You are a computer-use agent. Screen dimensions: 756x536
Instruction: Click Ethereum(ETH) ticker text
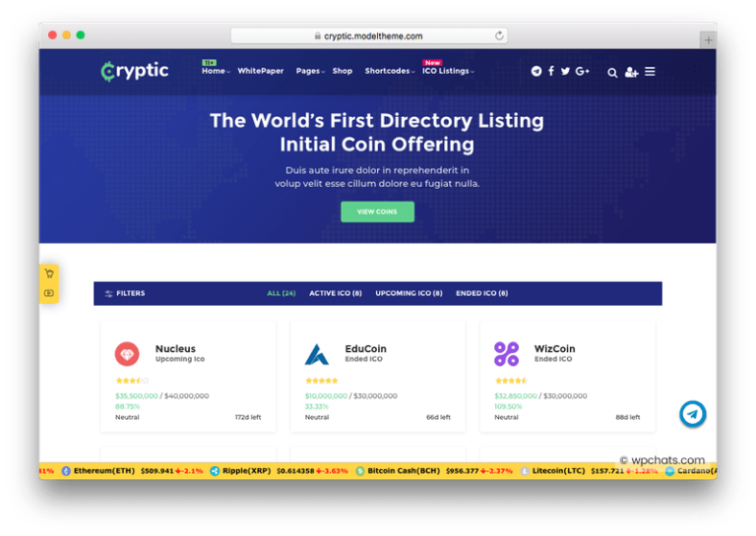pyautogui.click(x=104, y=471)
